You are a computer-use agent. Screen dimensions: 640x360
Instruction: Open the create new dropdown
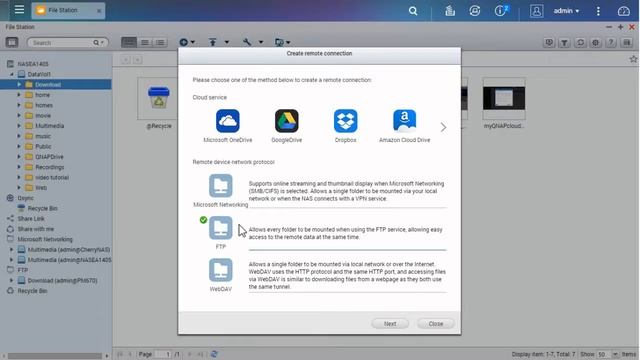[x=187, y=42]
